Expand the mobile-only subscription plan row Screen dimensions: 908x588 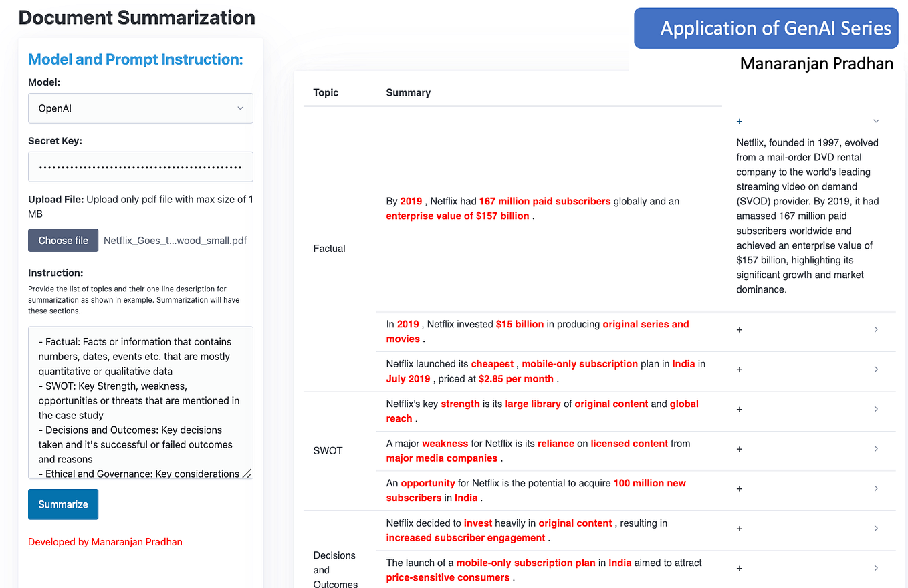point(739,369)
